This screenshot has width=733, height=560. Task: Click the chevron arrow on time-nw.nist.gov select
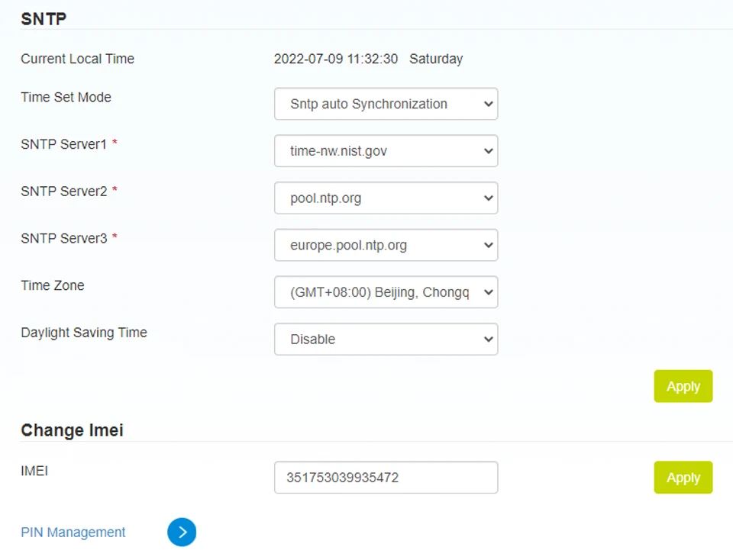489,151
